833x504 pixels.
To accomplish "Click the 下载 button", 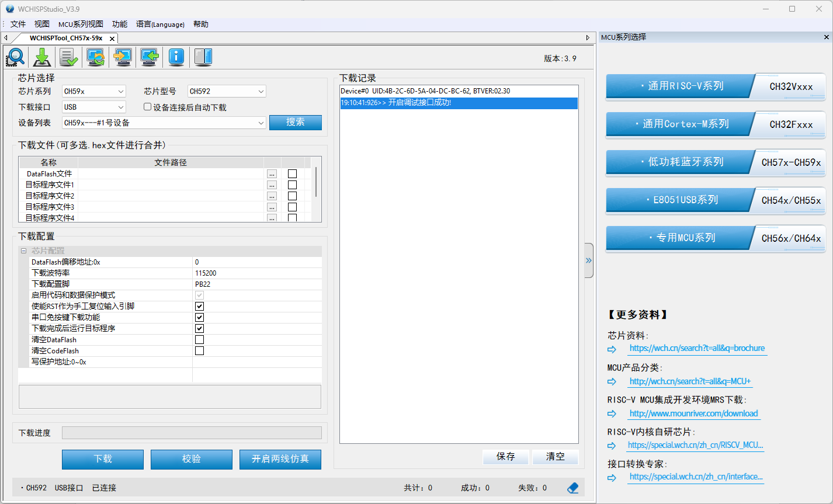I will coord(103,459).
